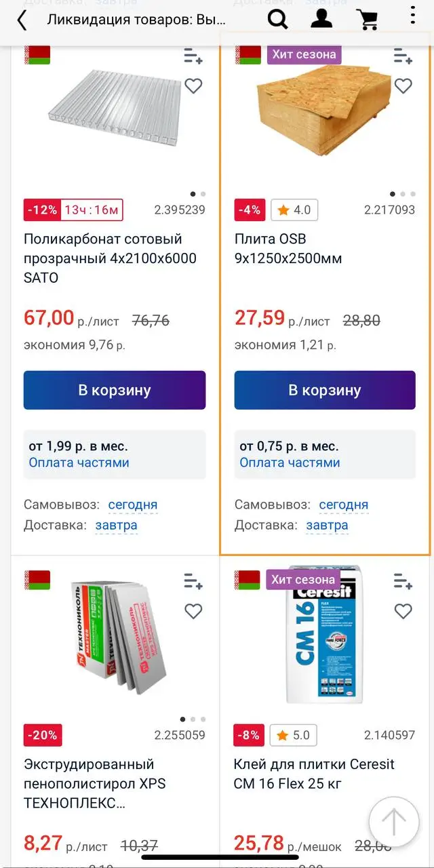434x868 pixels.
Task: Select second carousel dot on Поликарбонат card
Action: click(x=202, y=193)
